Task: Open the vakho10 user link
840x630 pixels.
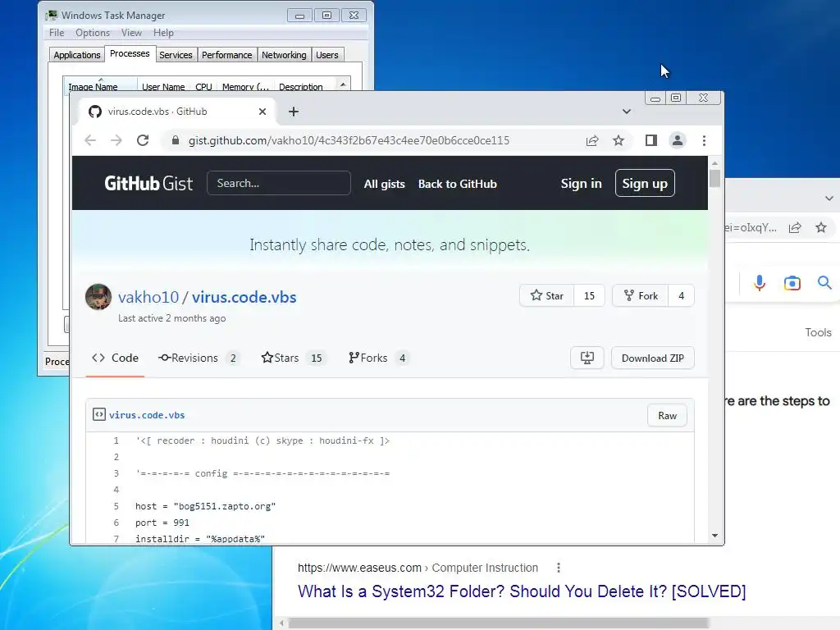Action: click(148, 297)
